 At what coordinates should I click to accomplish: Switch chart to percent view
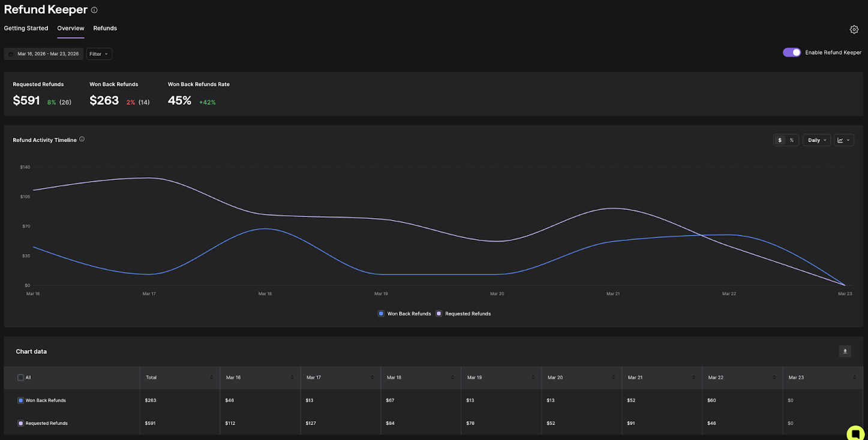coord(791,140)
